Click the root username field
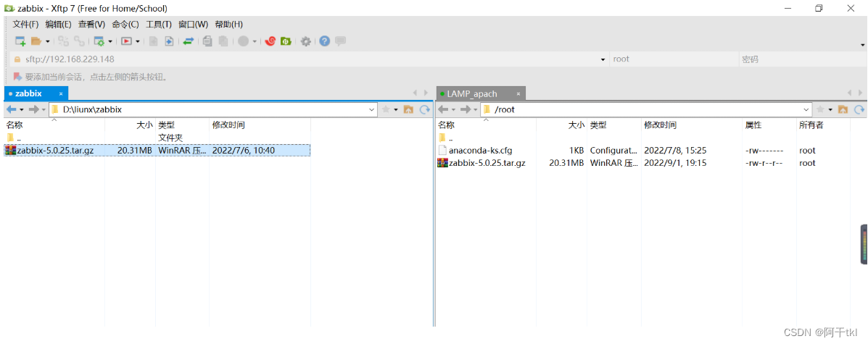Viewport: 868px width, 344px height. [674, 59]
